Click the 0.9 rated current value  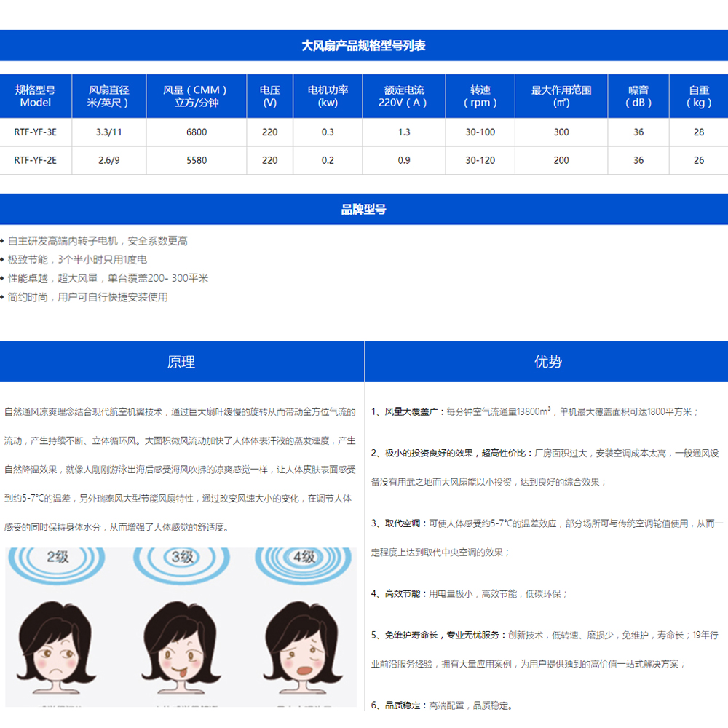point(404,161)
